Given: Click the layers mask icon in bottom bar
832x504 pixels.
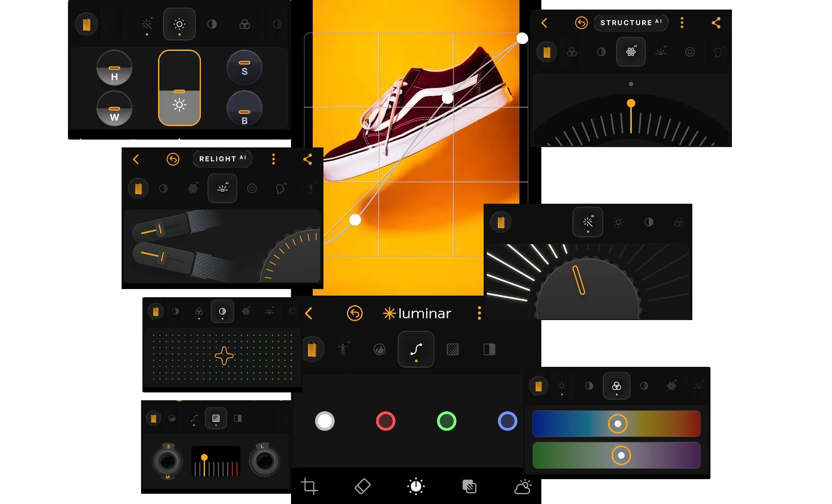Looking at the screenshot, I should click(x=469, y=486).
